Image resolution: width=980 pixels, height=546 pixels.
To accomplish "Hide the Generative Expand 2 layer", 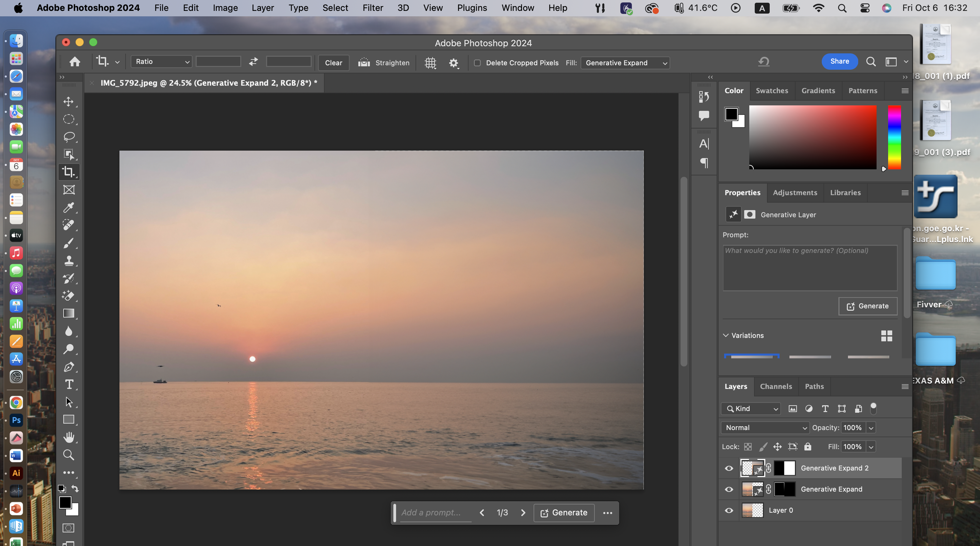I will pyautogui.click(x=729, y=468).
